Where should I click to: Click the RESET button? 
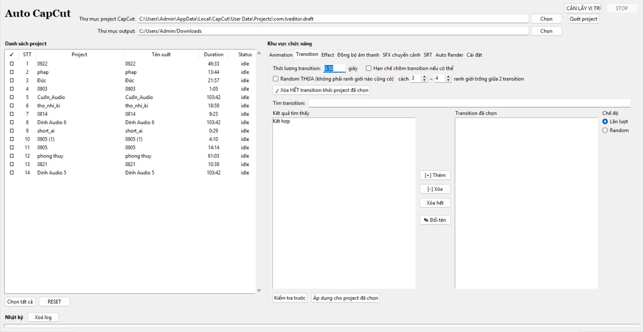pyautogui.click(x=54, y=302)
